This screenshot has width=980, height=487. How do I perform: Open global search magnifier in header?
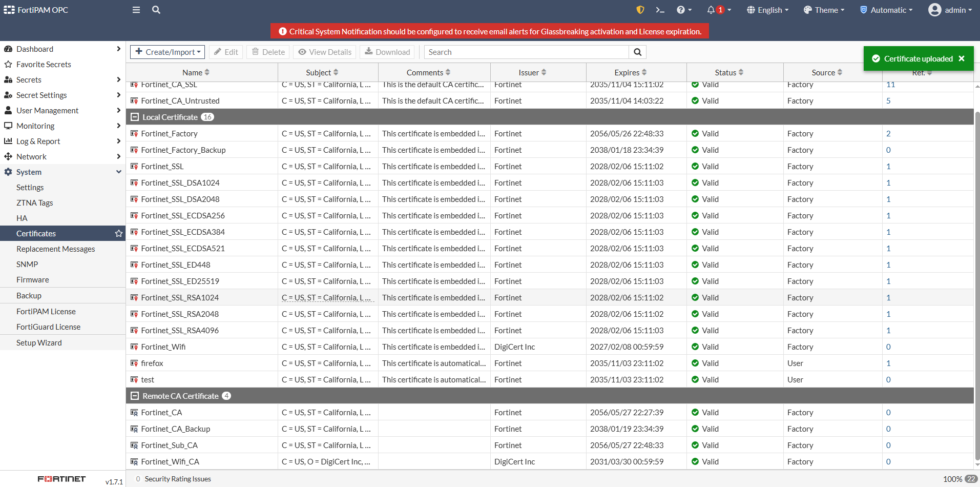pyautogui.click(x=156, y=10)
